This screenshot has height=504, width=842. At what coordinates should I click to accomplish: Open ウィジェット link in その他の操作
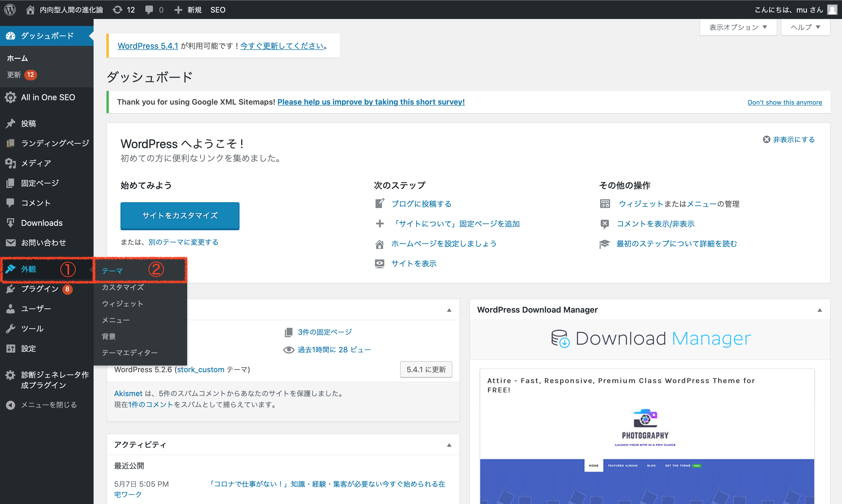pos(641,204)
